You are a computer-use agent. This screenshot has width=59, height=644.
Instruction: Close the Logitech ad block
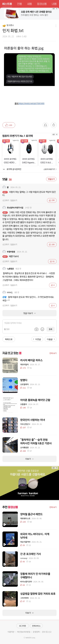pyautogui.click(x=57, y=135)
